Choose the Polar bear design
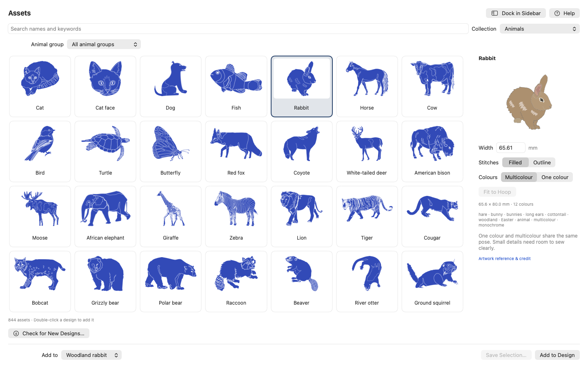This screenshot has width=588, height=368. coord(171,281)
